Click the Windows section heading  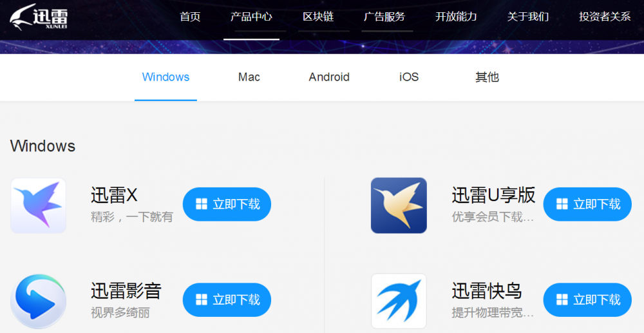point(43,146)
